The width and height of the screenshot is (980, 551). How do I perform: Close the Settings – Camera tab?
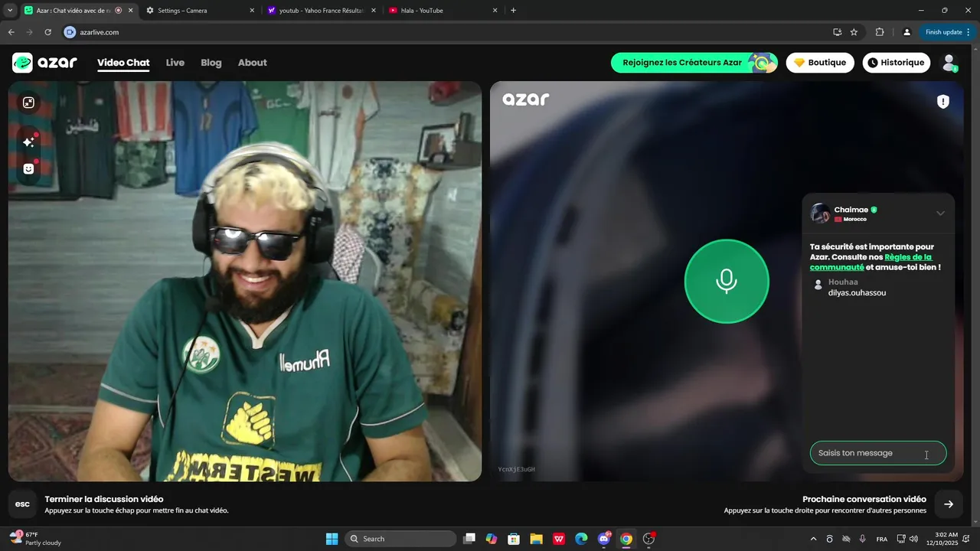[252, 11]
